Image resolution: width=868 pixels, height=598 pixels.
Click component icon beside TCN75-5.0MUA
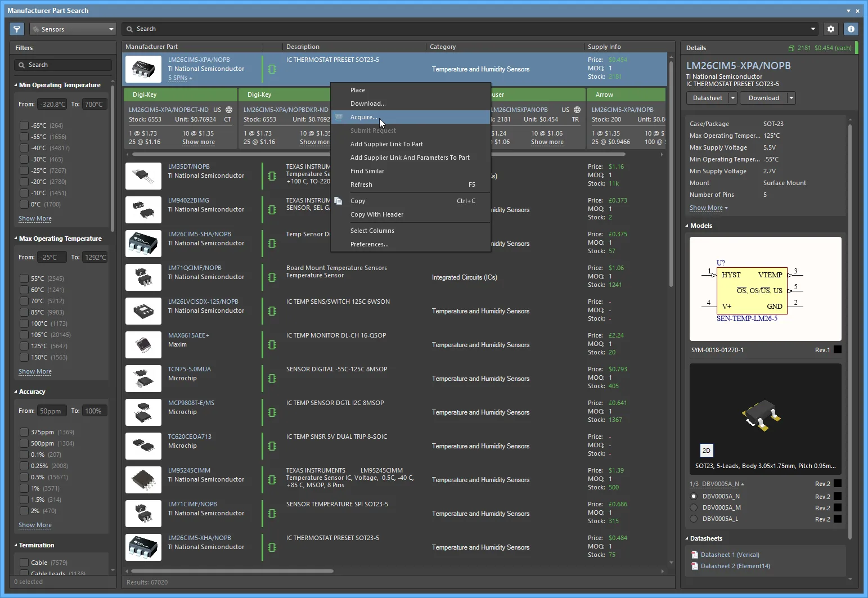272,379
